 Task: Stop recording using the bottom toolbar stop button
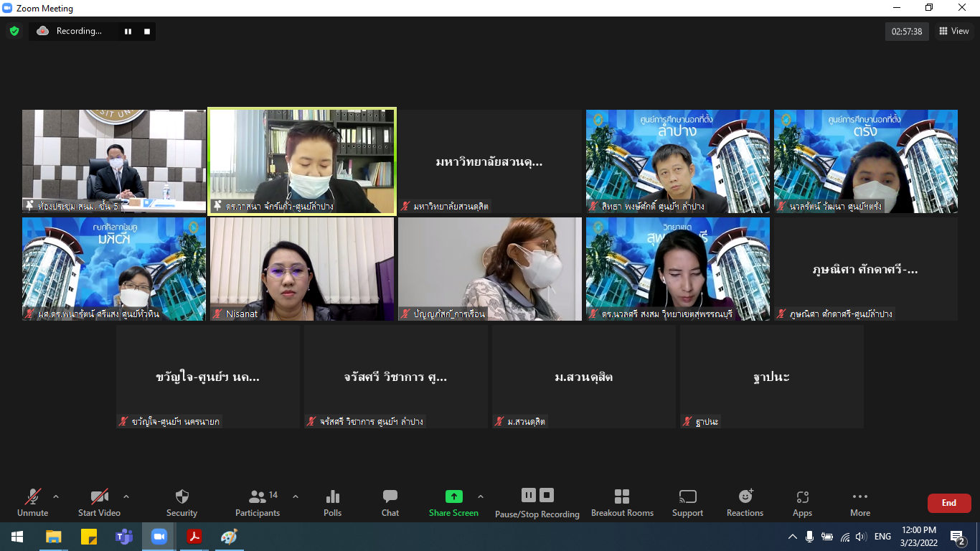coord(547,495)
